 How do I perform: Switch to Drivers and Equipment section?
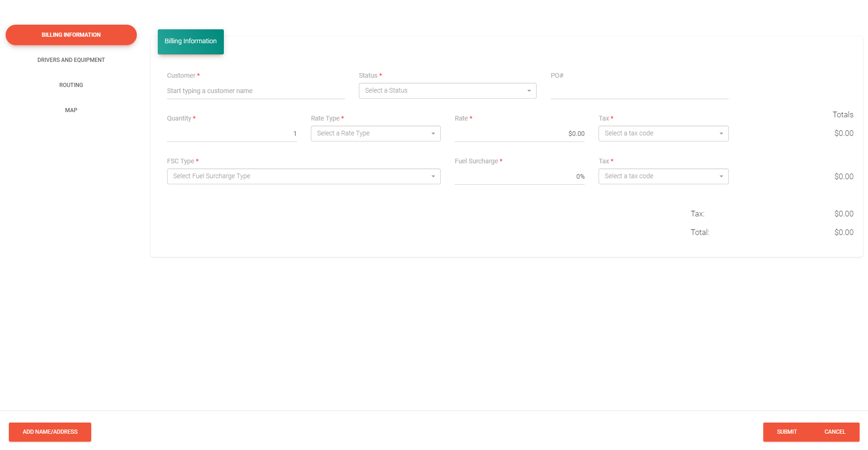pos(71,60)
